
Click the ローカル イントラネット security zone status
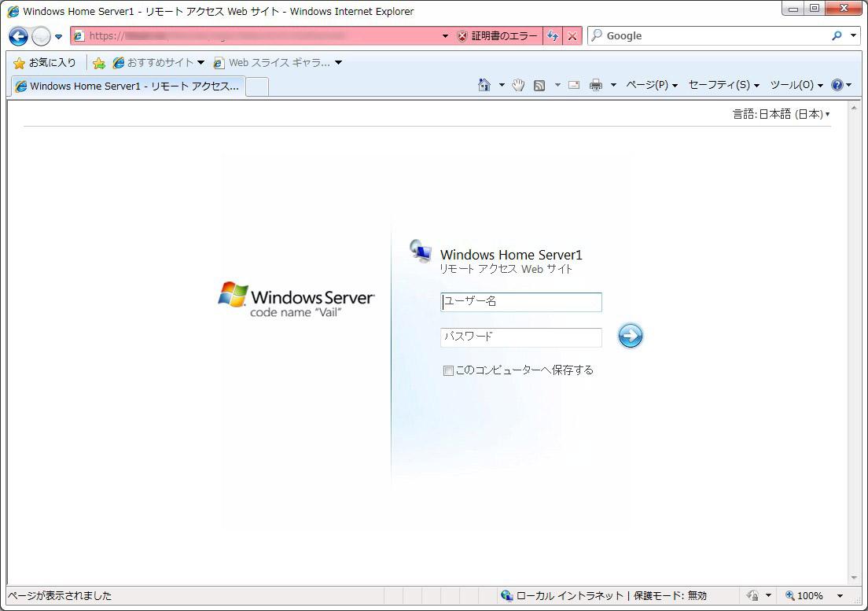(605, 595)
